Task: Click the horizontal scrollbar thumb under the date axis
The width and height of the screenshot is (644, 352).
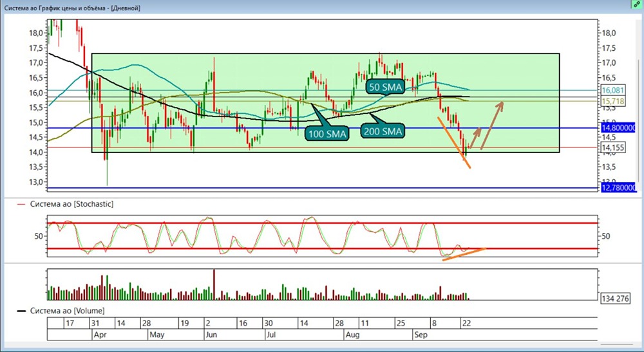Action: point(618,344)
